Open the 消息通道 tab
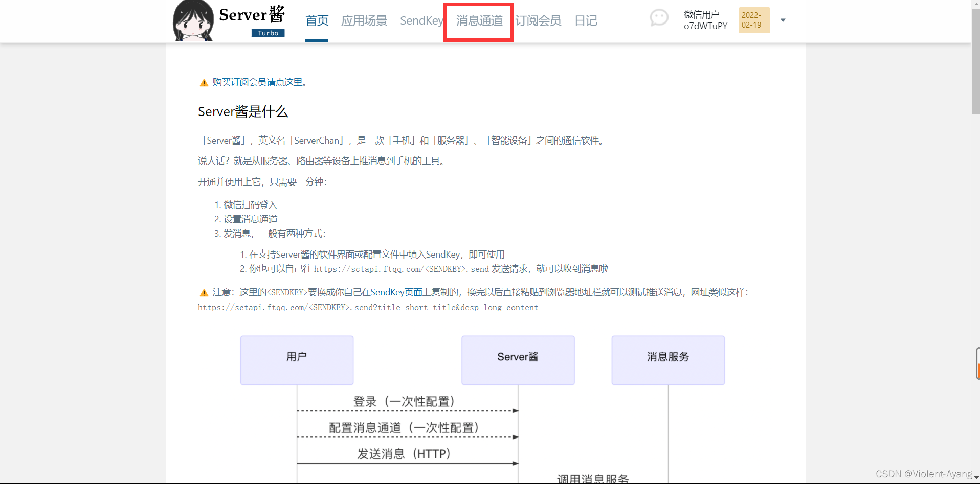This screenshot has height=484, width=980. [x=479, y=20]
